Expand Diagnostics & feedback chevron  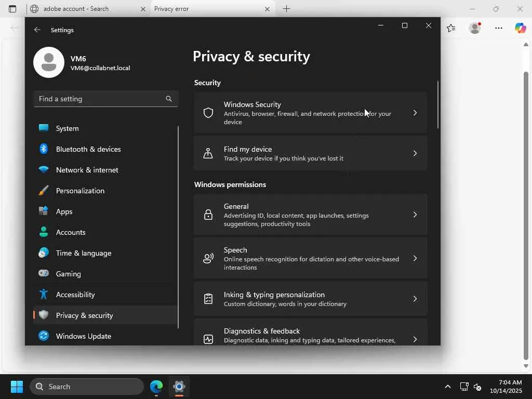(415, 339)
